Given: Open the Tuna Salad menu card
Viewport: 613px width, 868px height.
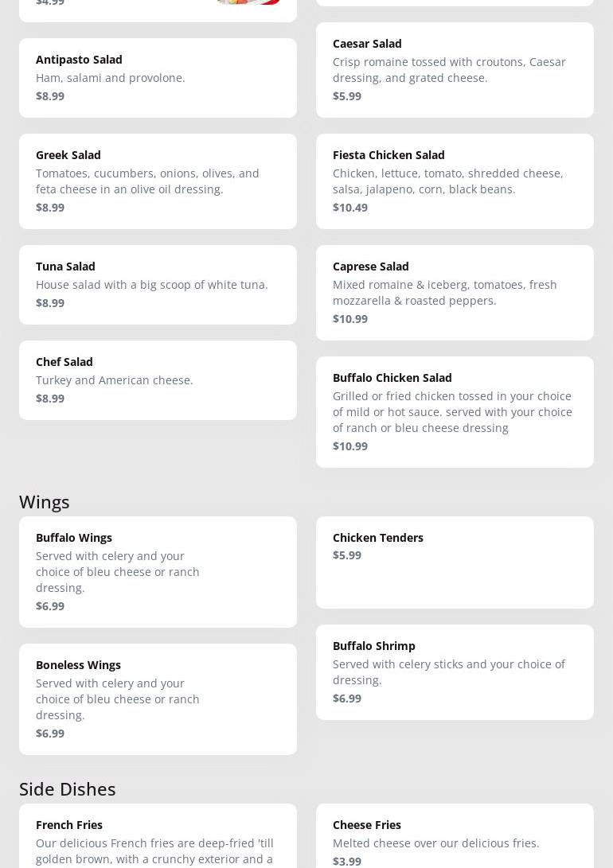Looking at the screenshot, I should point(158,285).
